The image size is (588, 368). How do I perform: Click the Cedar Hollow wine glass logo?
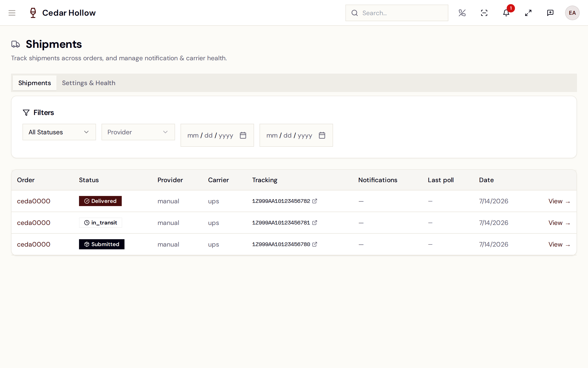(x=33, y=13)
